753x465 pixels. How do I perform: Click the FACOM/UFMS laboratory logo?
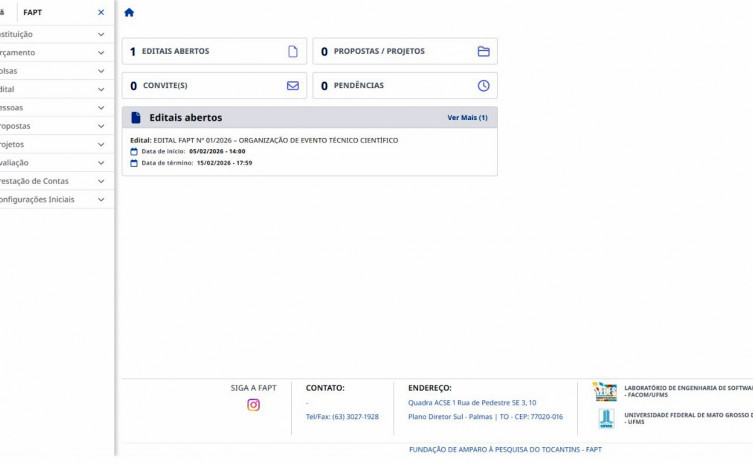(604, 392)
